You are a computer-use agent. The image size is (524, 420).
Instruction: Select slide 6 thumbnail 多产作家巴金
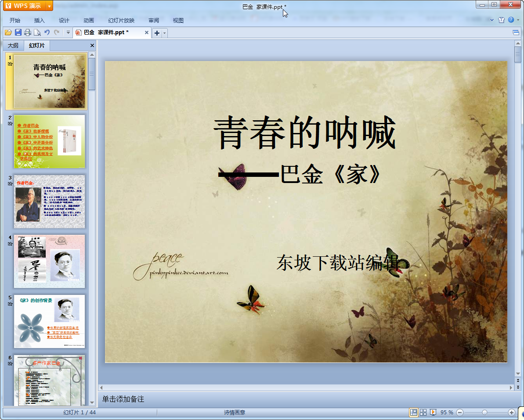click(x=50, y=381)
